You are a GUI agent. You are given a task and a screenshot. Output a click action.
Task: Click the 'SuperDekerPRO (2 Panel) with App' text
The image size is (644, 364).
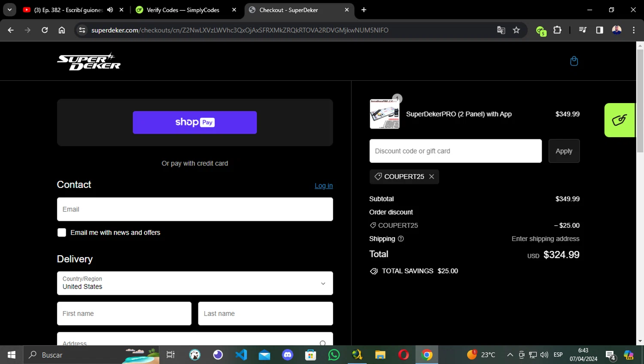459,114
